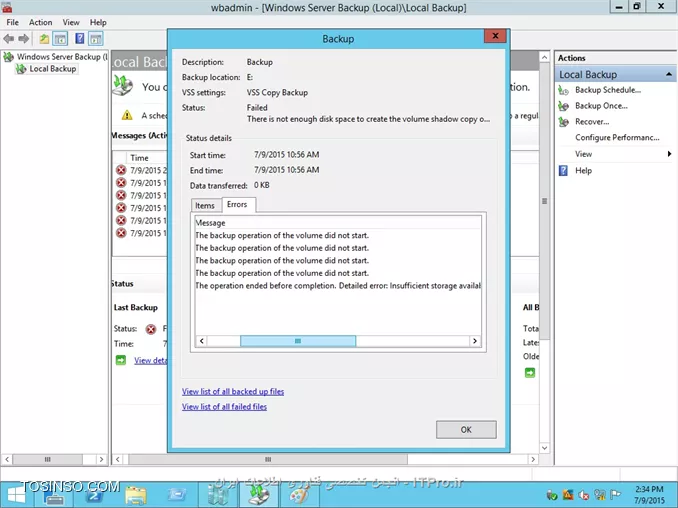
Task: Open the Start button on the taskbar
Action: (x=16, y=495)
